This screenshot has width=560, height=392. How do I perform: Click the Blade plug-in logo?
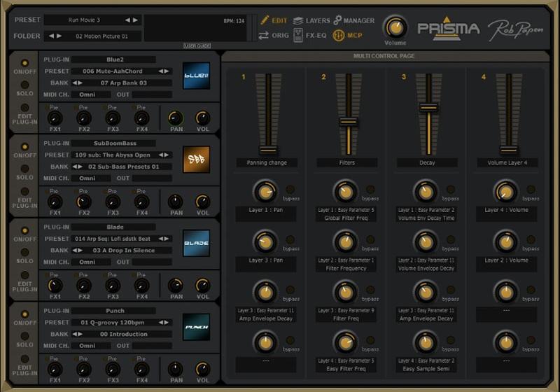pyautogui.click(x=196, y=244)
